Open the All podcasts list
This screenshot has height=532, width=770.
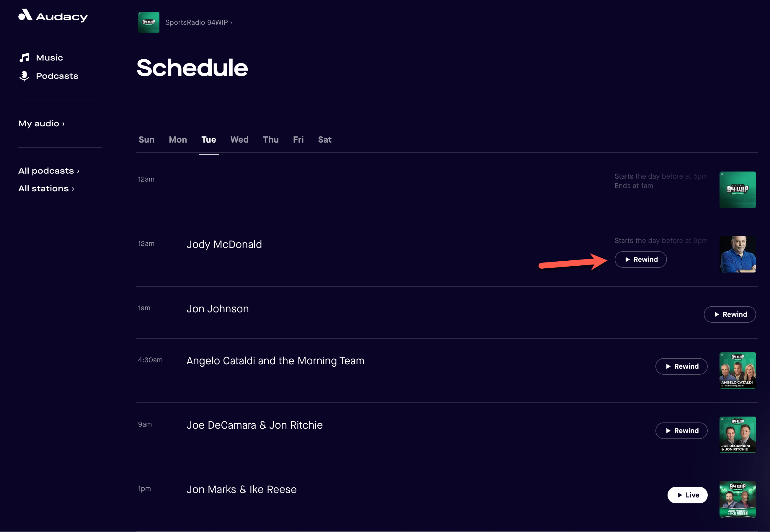48,171
